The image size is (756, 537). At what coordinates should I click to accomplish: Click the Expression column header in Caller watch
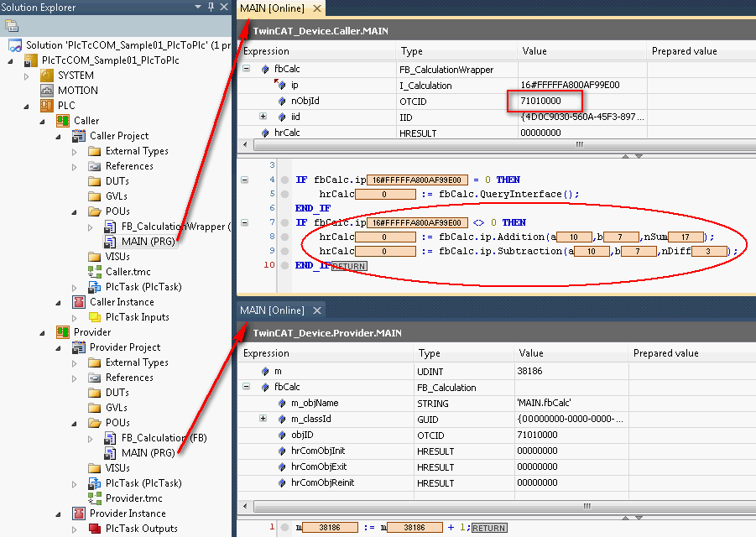(316, 51)
